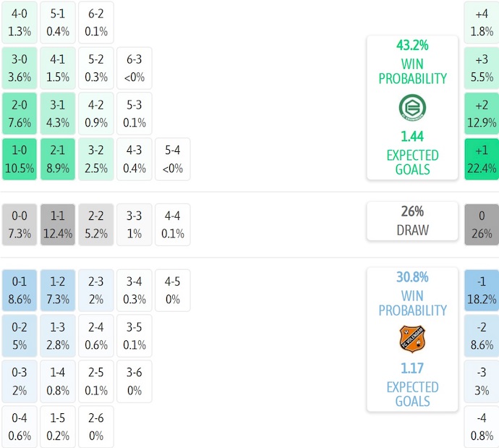
Task: Pick the 0-0 draw tile
Action: [20, 224]
